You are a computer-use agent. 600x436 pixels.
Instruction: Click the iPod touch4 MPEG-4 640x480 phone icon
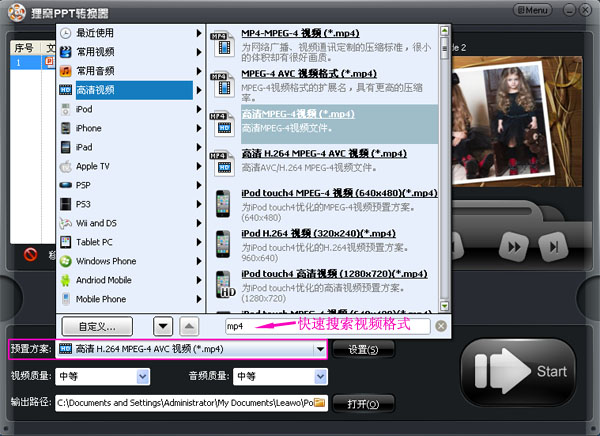223,204
